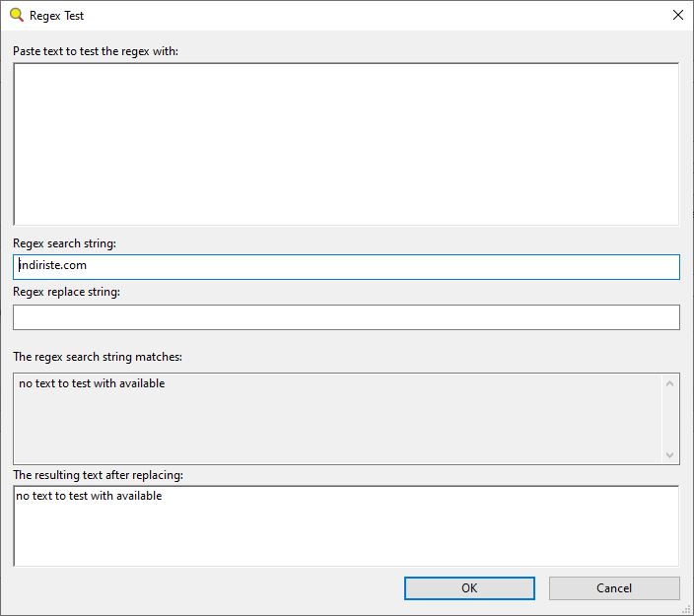Screen dimensions: 694x616
Task: Confirm with the OK button
Action: (x=469, y=588)
